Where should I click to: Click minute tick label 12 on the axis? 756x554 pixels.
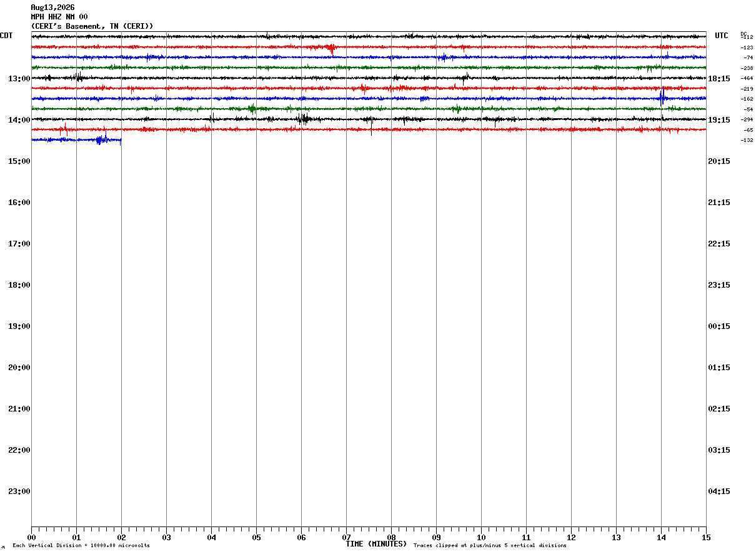click(571, 538)
